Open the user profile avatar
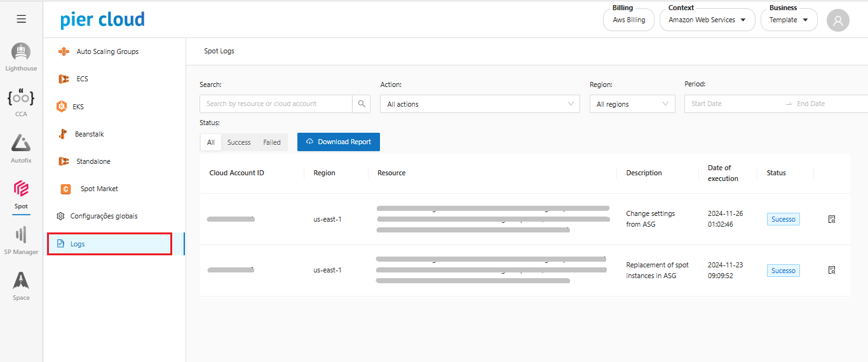 pyautogui.click(x=837, y=20)
